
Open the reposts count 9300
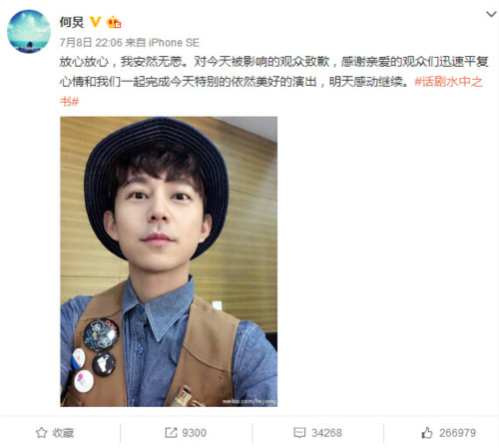194,433
